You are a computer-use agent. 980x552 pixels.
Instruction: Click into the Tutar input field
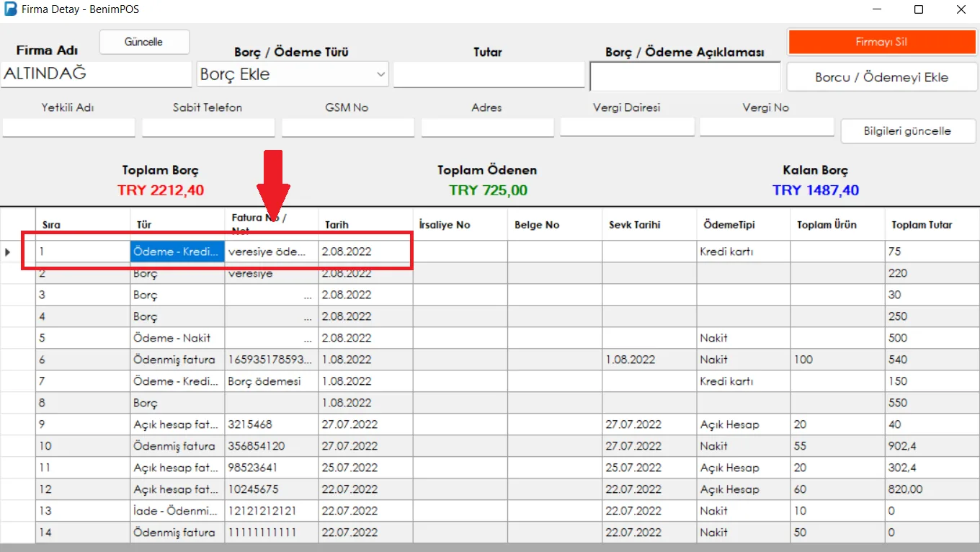tap(489, 74)
